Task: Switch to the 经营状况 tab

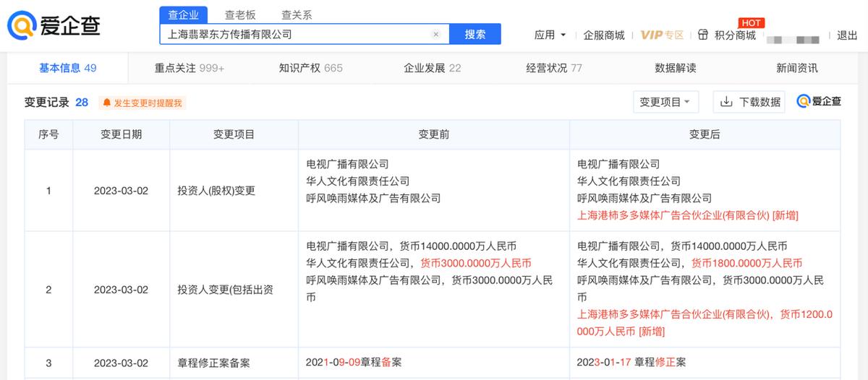Action: tap(554, 68)
